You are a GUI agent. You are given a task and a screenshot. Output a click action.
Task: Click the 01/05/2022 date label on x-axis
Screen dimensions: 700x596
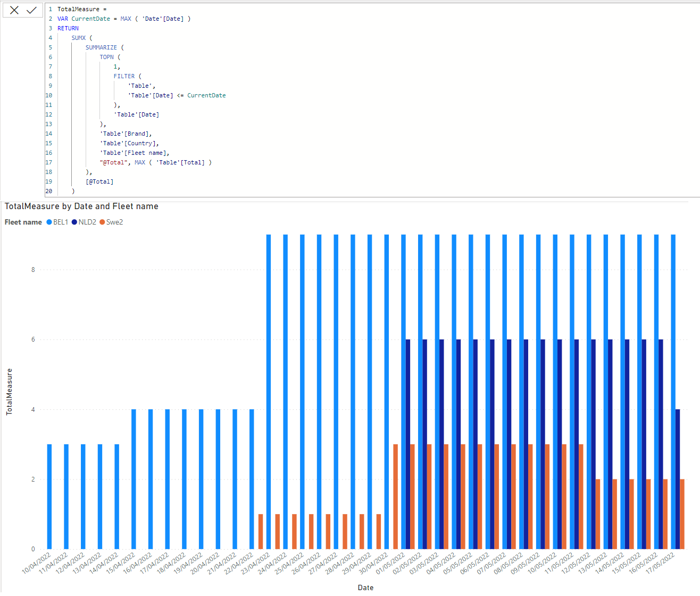391,563
